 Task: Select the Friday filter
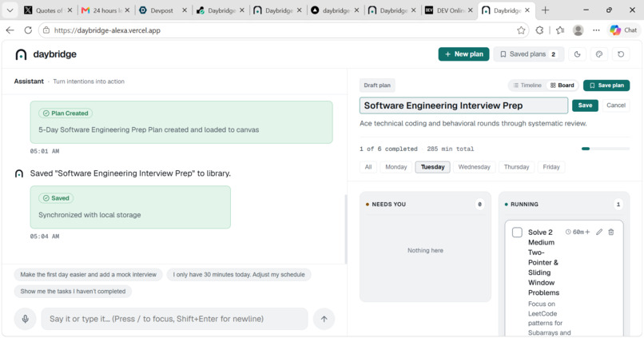(x=551, y=167)
